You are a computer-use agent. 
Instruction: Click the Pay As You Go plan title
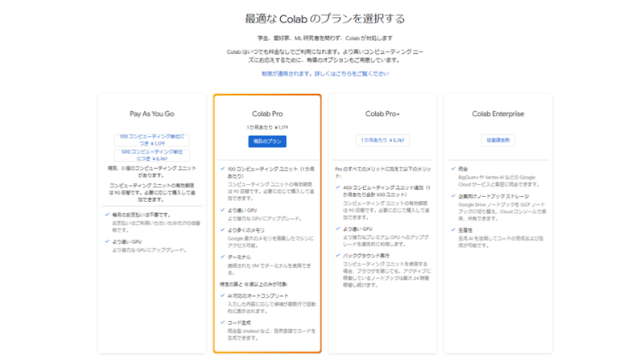152,113
